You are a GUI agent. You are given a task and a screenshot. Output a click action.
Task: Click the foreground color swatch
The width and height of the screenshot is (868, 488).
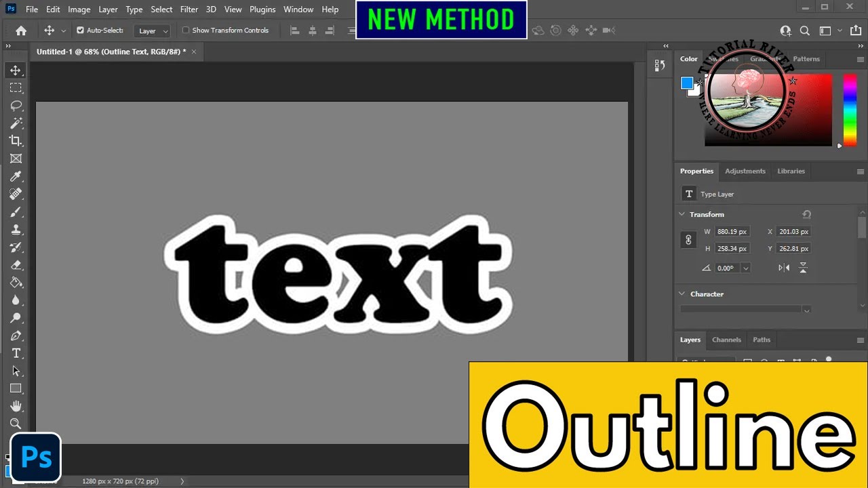687,83
